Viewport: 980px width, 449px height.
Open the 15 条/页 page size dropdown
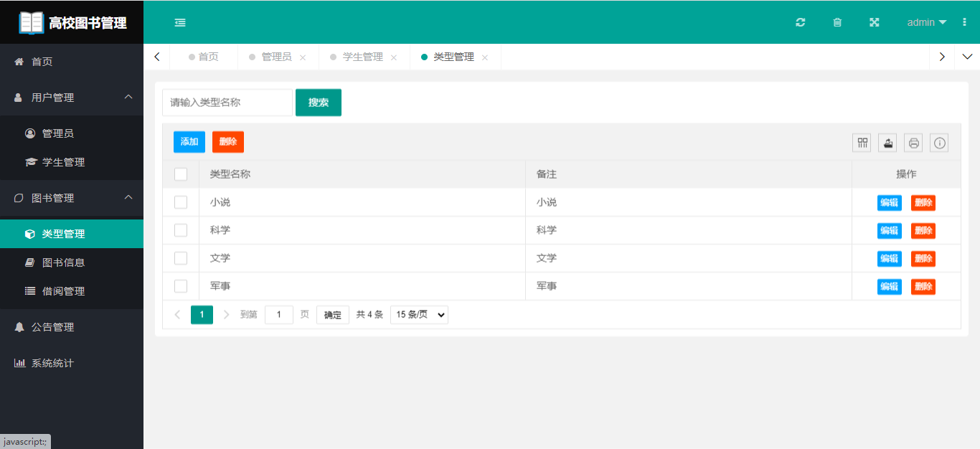coord(419,315)
